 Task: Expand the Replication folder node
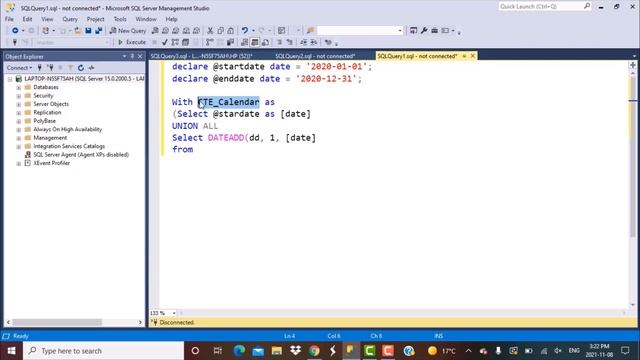[19, 113]
